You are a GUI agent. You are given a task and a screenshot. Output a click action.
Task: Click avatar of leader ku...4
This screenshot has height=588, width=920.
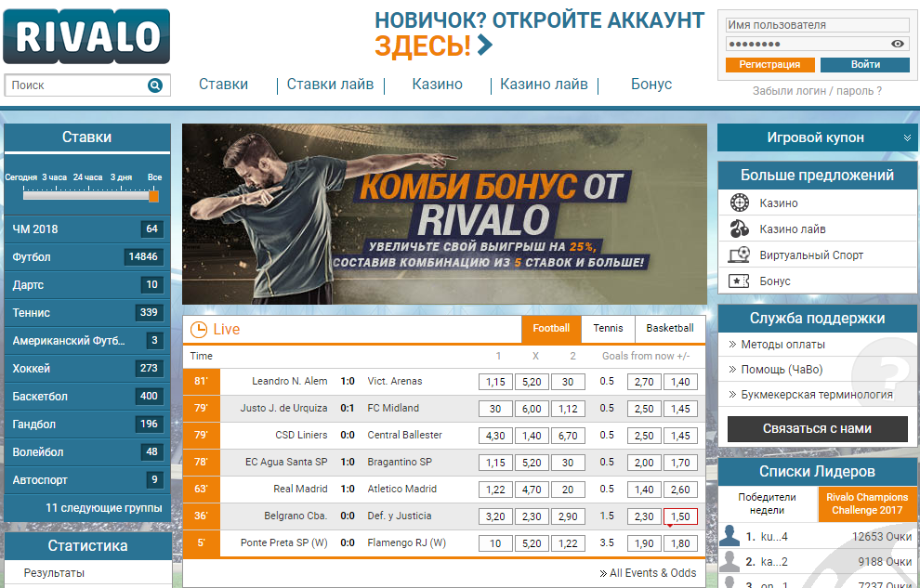pyautogui.click(x=729, y=535)
